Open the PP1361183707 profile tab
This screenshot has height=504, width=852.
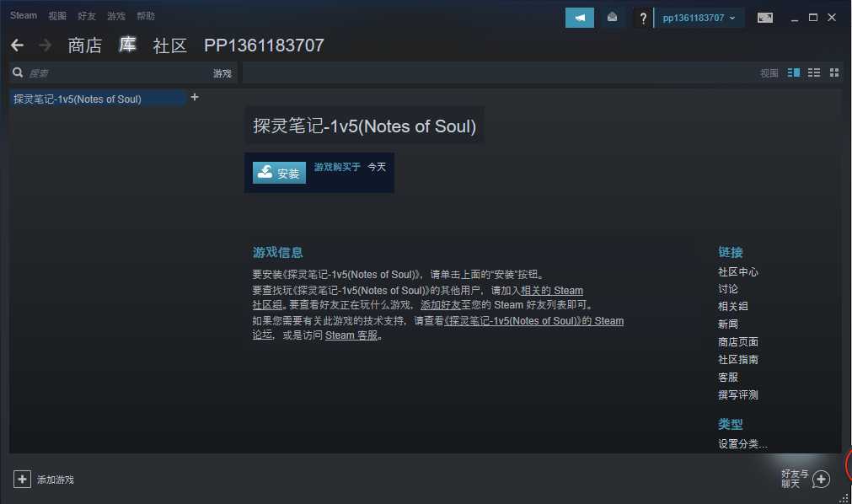pyautogui.click(x=264, y=46)
